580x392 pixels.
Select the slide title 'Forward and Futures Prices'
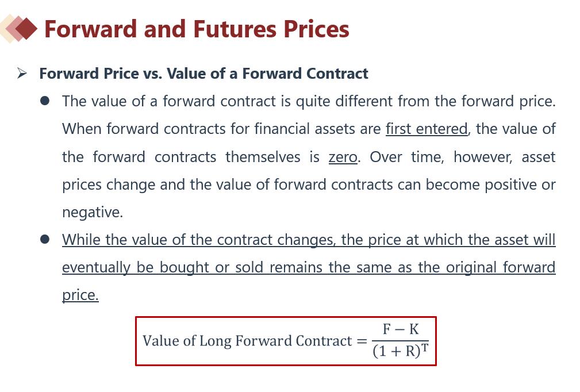coord(197,29)
